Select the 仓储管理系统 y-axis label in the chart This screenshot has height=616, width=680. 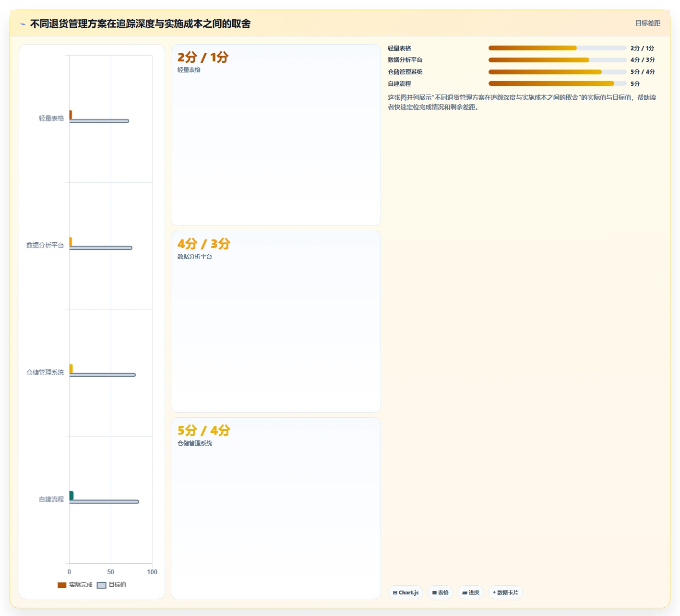45,372
